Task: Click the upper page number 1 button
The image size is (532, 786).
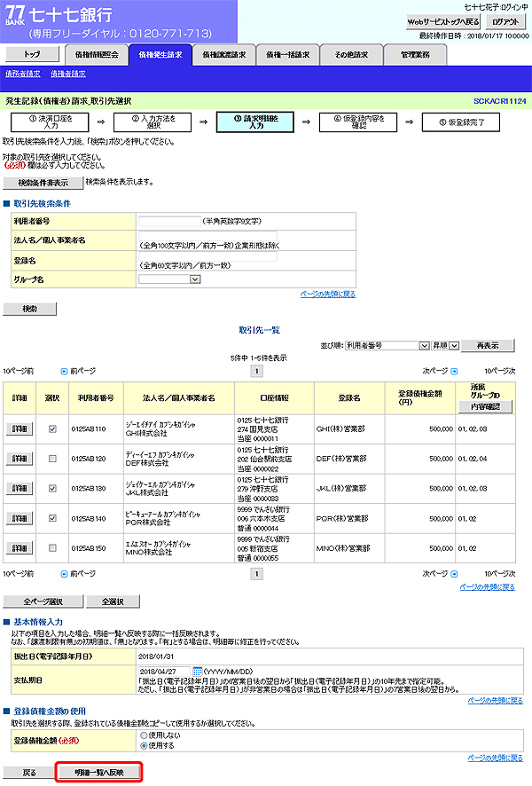Action: pyautogui.click(x=256, y=372)
